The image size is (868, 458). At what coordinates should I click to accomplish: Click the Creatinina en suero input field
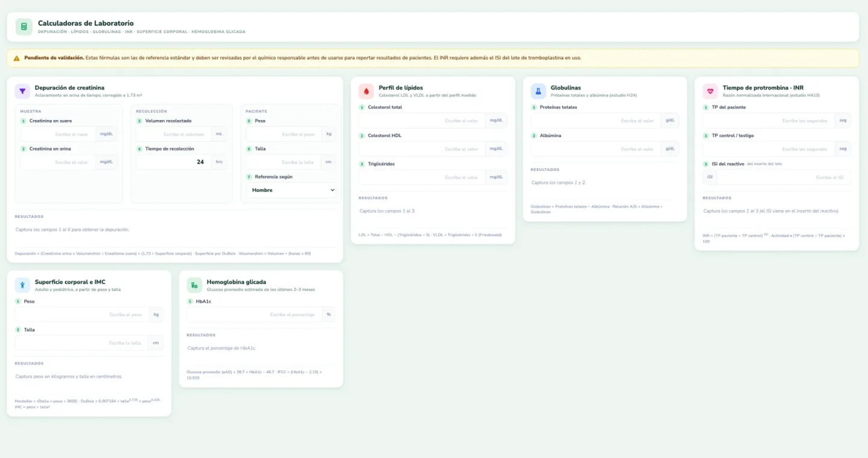click(x=58, y=134)
